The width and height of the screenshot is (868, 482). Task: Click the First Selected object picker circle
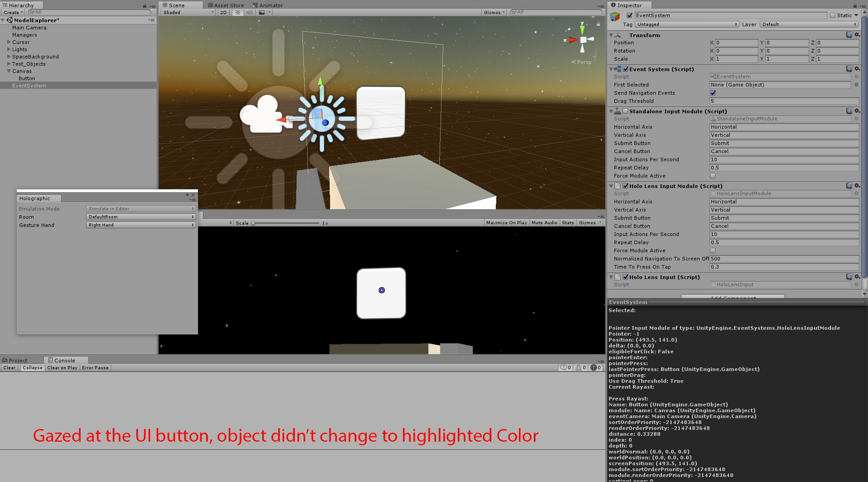point(856,85)
